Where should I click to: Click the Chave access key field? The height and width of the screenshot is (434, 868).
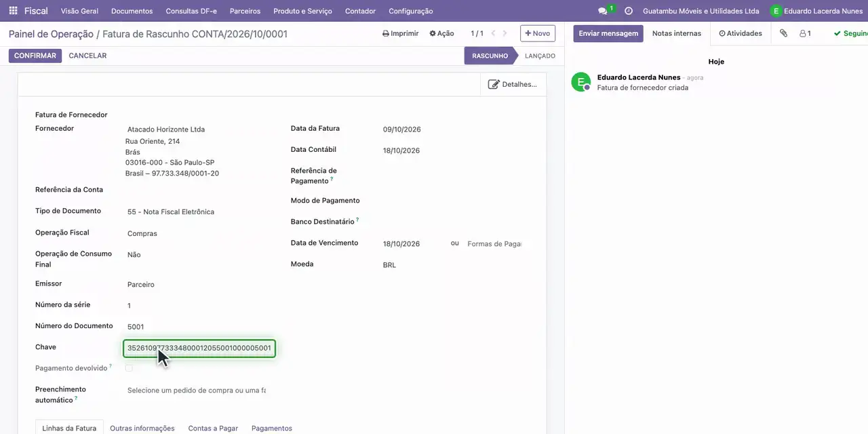(x=199, y=348)
